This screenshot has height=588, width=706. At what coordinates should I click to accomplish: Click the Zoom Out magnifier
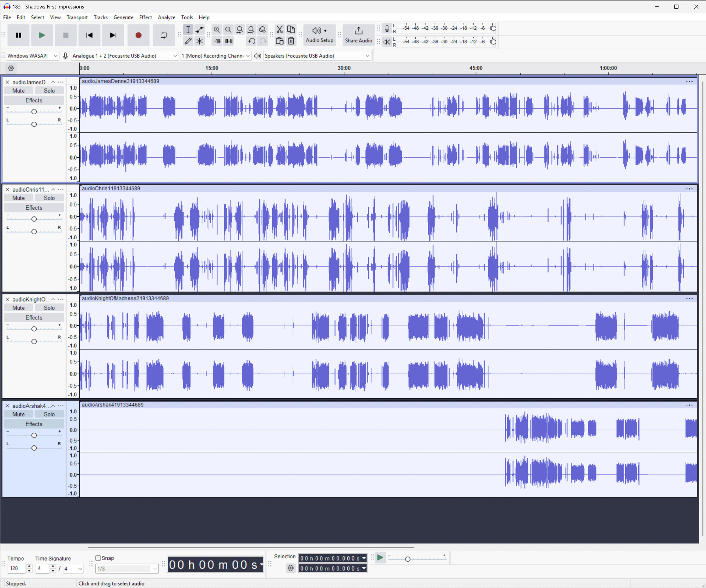coord(228,30)
